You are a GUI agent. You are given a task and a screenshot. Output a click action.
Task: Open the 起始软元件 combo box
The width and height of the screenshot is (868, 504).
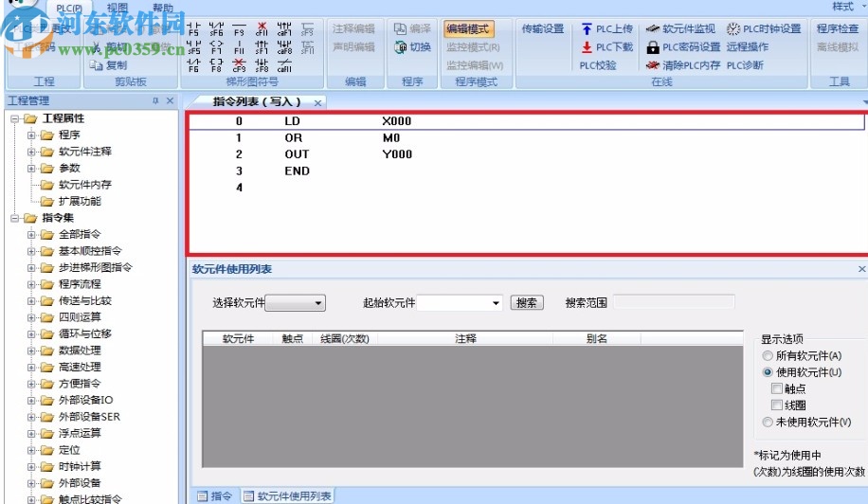(460, 302)
